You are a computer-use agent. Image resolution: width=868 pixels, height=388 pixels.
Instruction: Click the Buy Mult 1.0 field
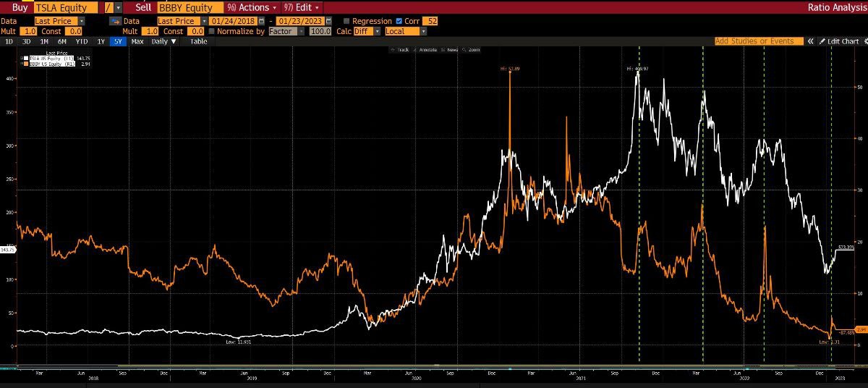point(30,31)
